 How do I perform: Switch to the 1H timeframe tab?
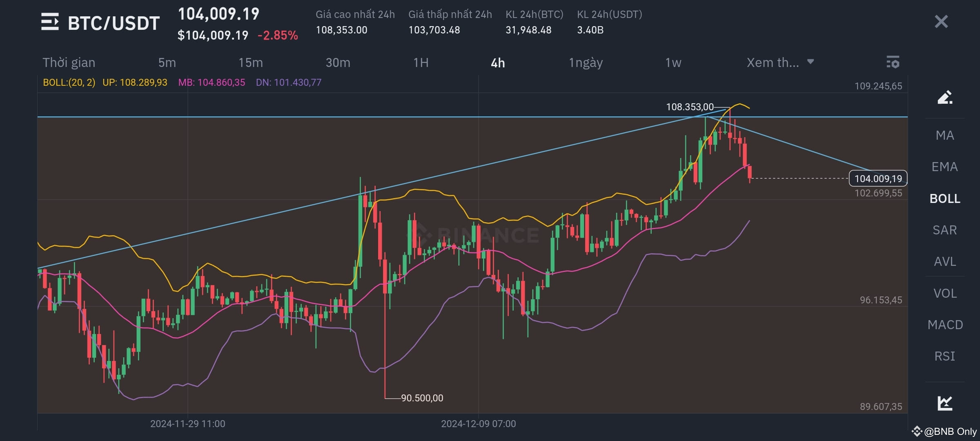coord(421,62)
